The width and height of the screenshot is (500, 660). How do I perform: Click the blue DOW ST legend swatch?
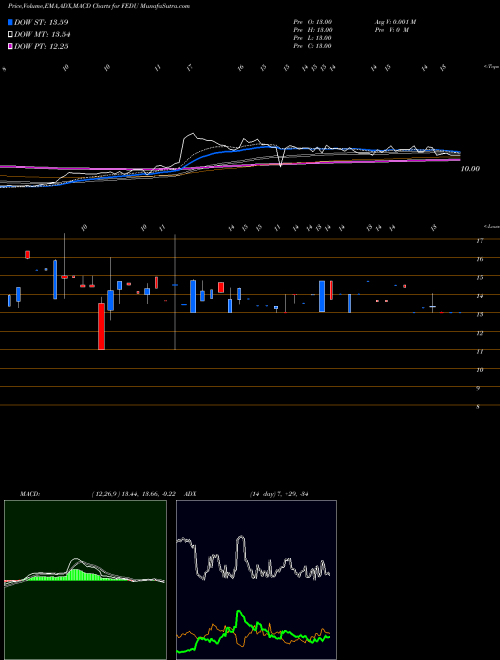(x=10, y=22)
